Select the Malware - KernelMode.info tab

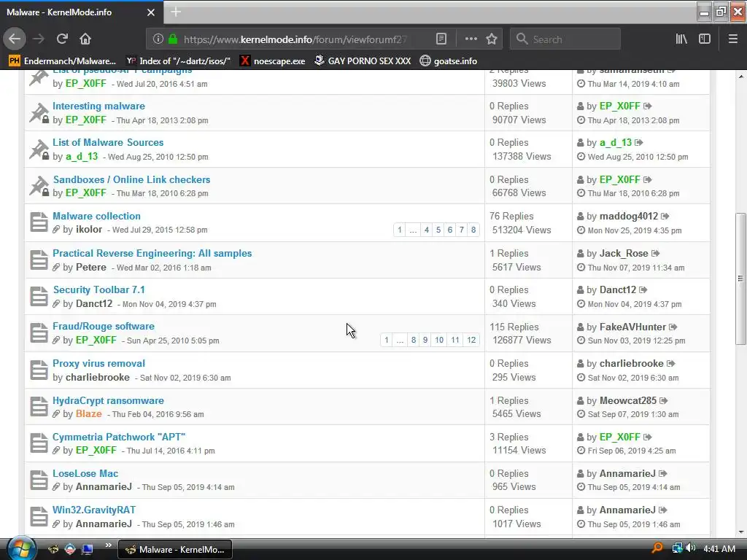[x=81, y=12]
